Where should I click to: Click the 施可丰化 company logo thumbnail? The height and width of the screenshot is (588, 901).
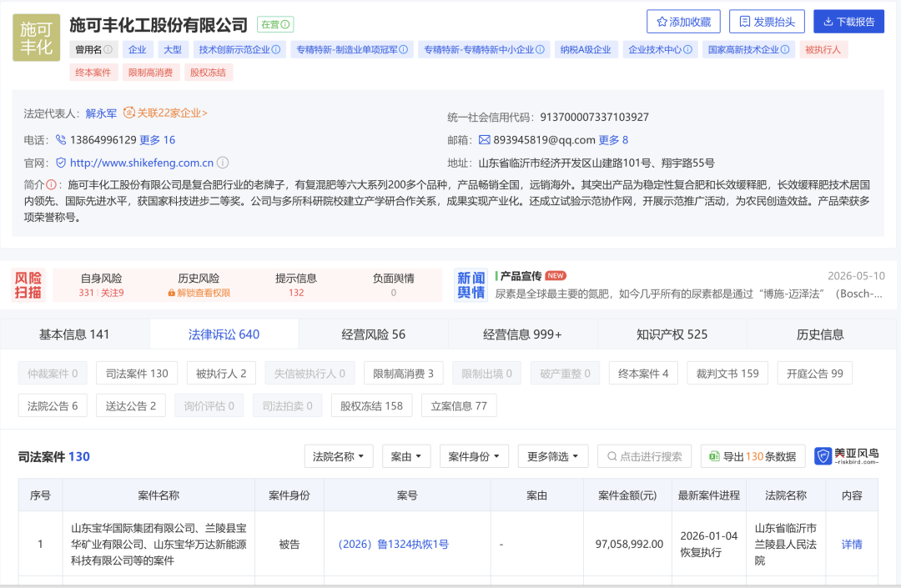[x=36, y=38]
